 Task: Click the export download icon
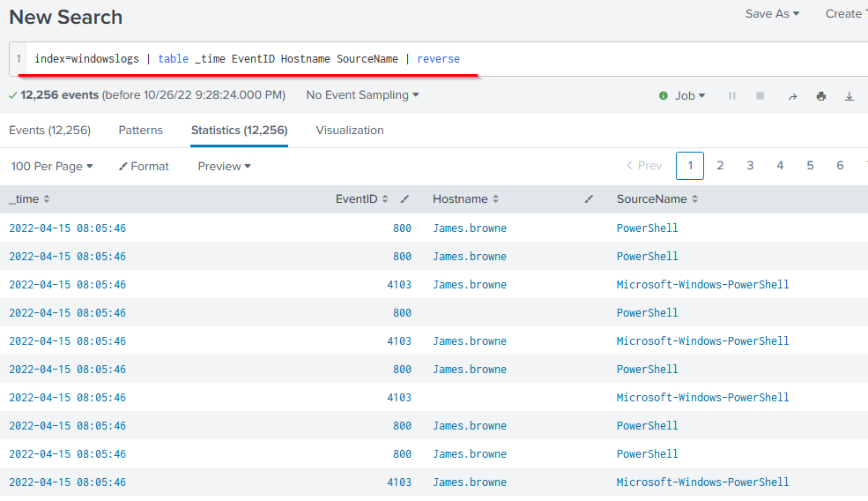pos(849,96)
